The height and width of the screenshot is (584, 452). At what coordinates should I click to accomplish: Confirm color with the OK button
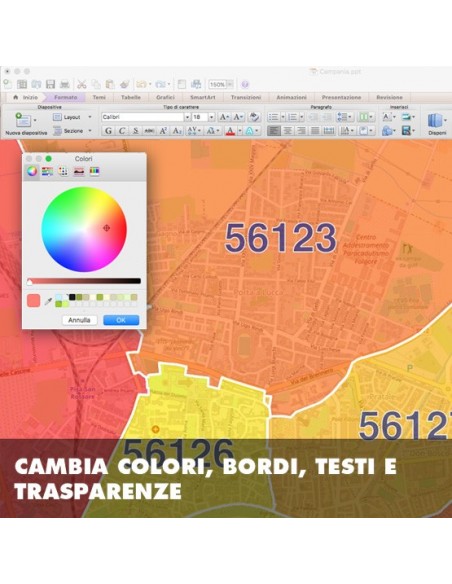(121, 320)
